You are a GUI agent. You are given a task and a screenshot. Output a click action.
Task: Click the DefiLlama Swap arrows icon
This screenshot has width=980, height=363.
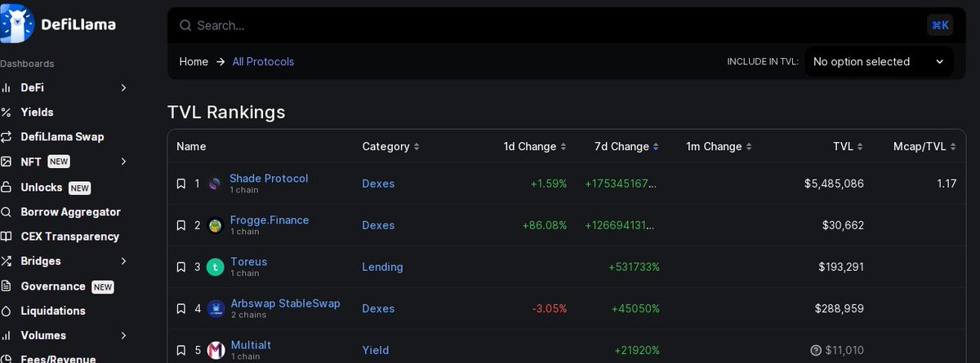(x=6, y=137)
